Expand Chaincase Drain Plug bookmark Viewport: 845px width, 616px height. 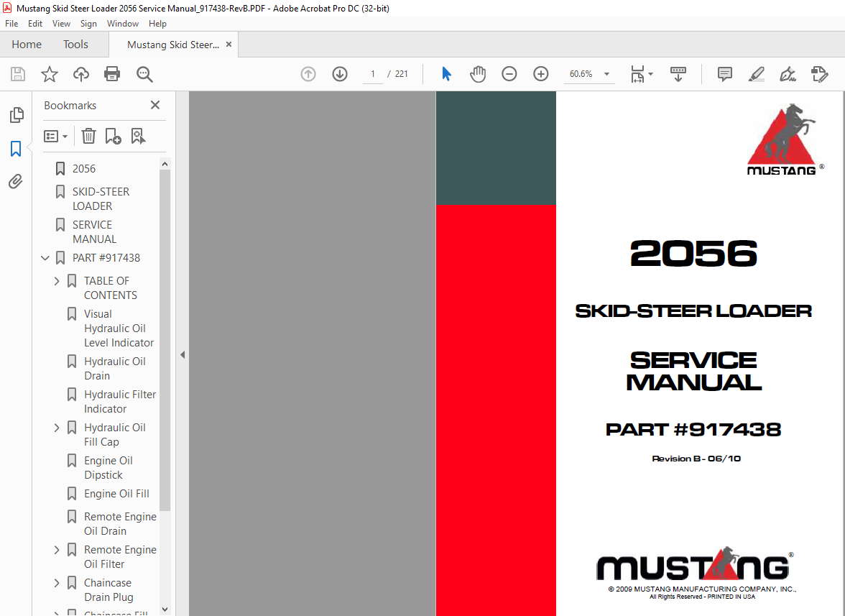[x=57, y=583]
